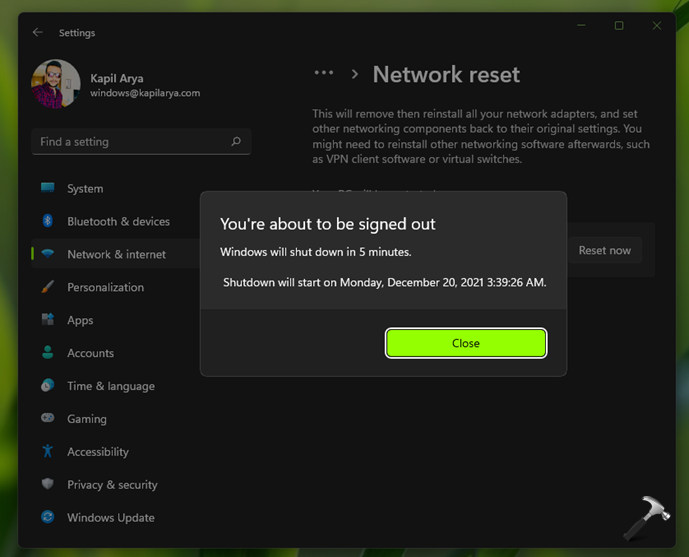
Task: Click the breadcrumb chevron before Network reset
Action: [x=354, y=74]
